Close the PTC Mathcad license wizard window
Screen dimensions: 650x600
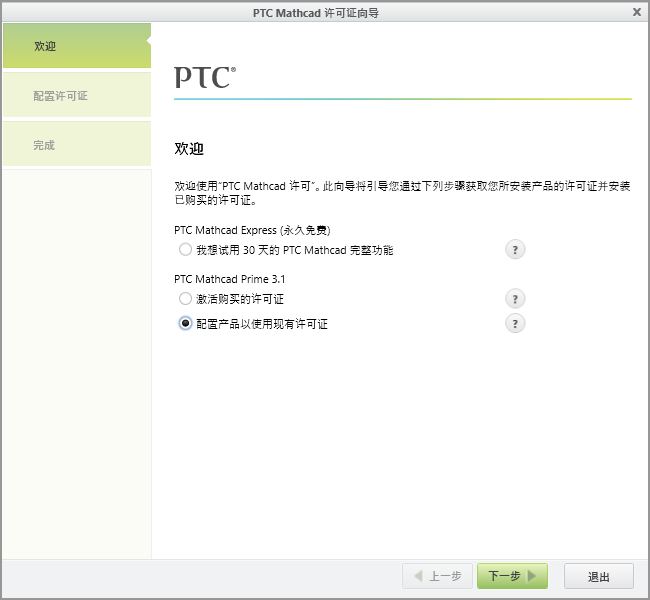637,12
